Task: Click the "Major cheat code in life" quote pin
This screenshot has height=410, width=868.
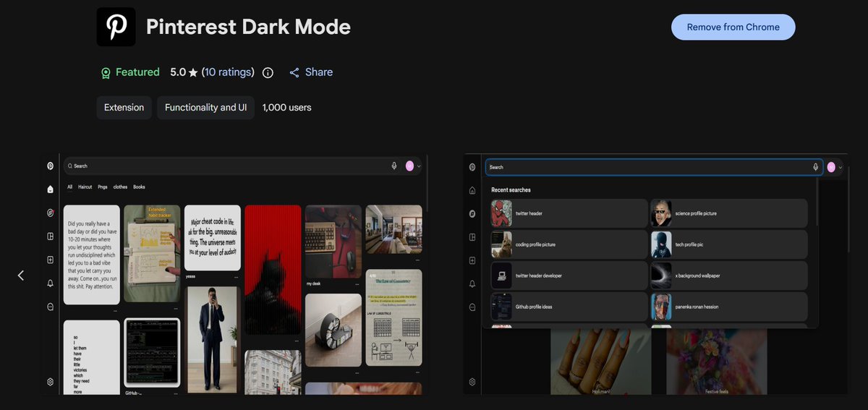Action: [213, 237]
